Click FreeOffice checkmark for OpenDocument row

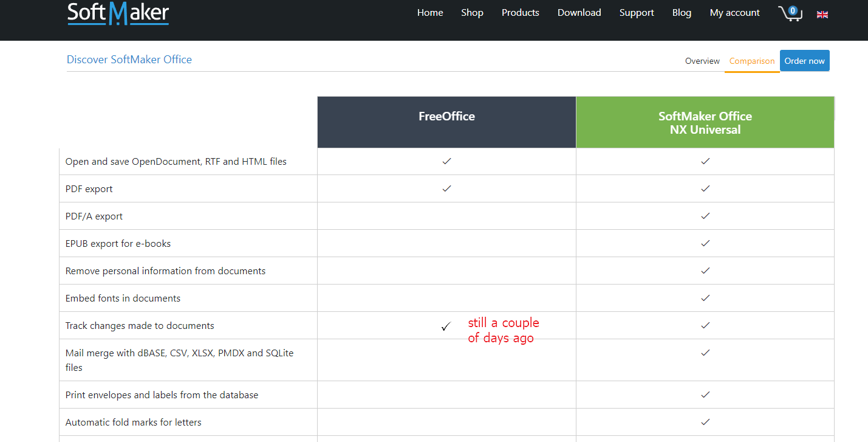click(446, 161)
